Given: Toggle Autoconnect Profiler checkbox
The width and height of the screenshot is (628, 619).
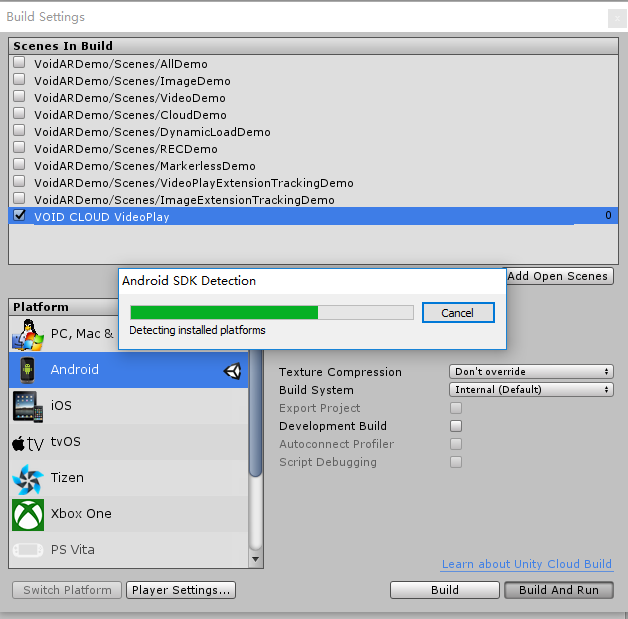Looking at the screenshot, I should [456, 444].
